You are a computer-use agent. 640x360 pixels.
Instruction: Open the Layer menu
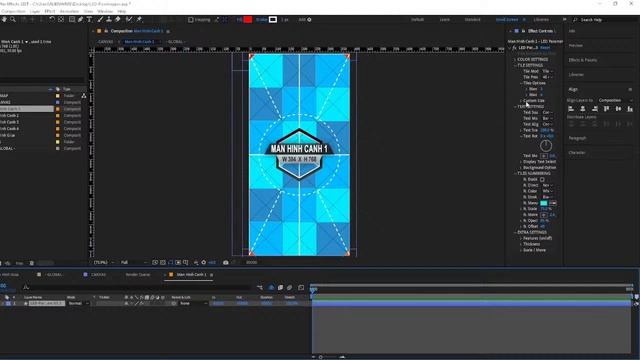pyautogui.click(x=35, y=11)
